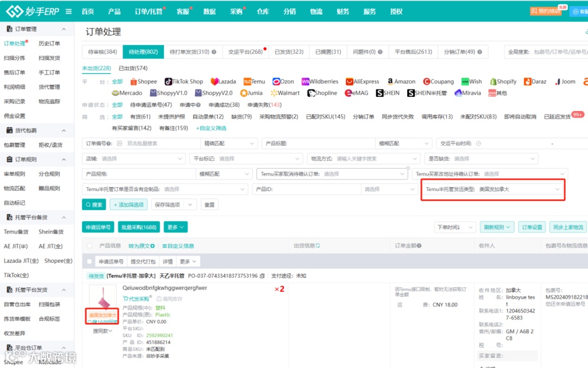
Task: Open the 下单时间 sort dropdown
Action: coord(455,228)
